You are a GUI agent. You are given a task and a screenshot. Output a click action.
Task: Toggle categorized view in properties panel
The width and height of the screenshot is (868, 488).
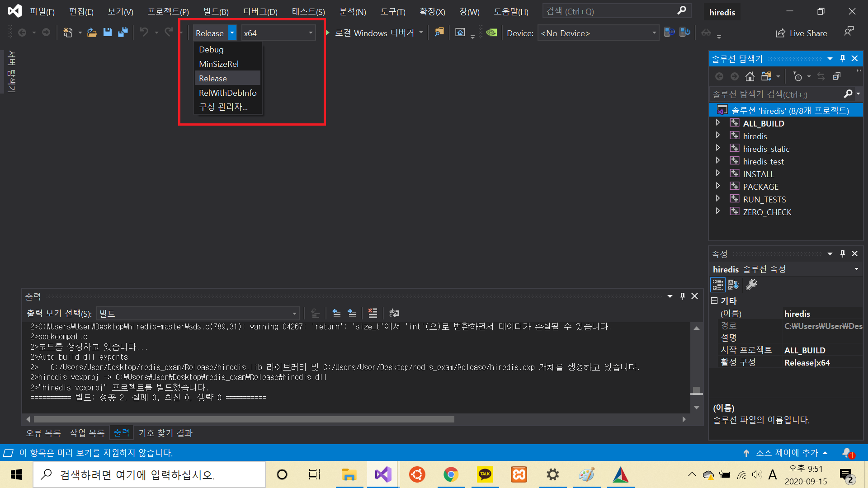[717, 284]
